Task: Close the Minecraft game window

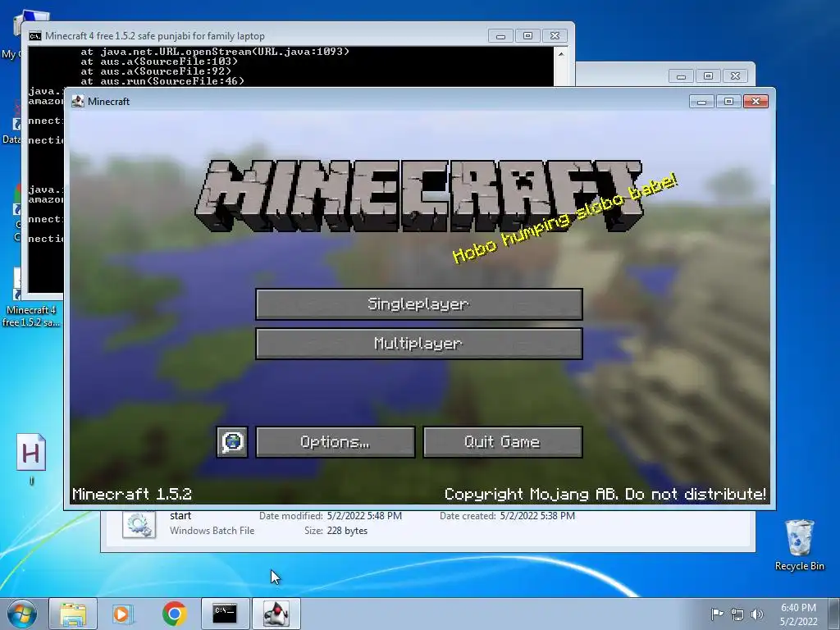Action: point(756,101)
